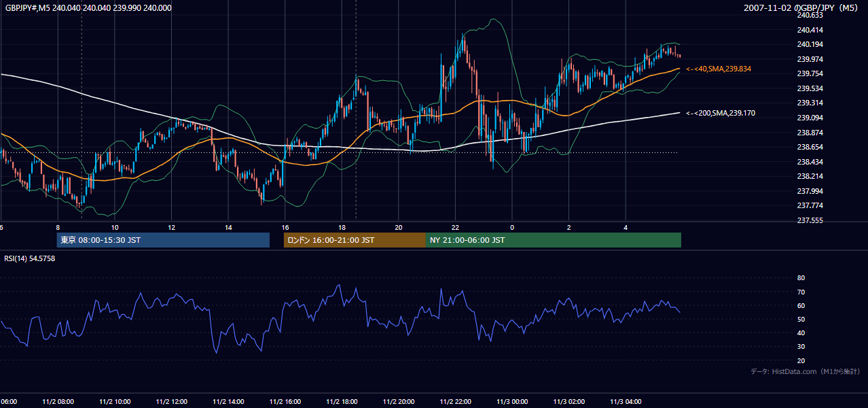This screenshot has width=868, height=408.
Task: Click hour tick 16 under the price chart
Action: (x=285, y=227)
